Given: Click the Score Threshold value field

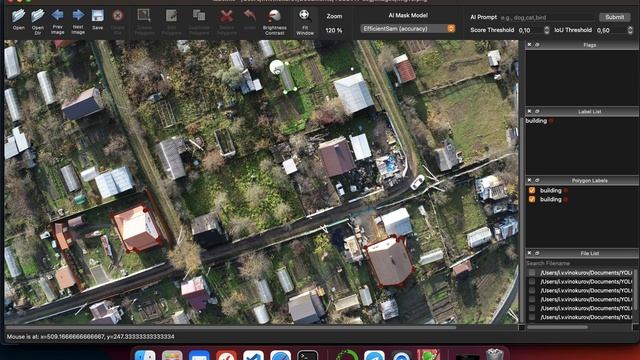Looking at the screenshot, I should (531, 30).
